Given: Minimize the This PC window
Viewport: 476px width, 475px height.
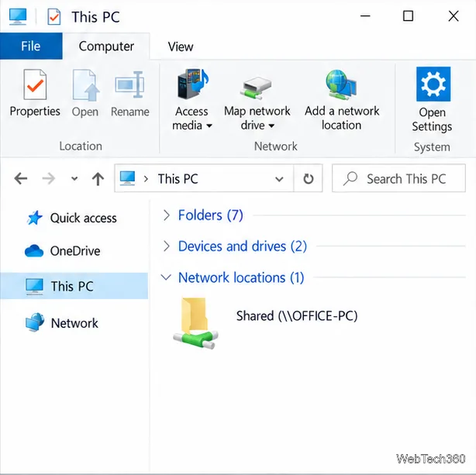Looking at the screenshot, I should pos(365,16).
